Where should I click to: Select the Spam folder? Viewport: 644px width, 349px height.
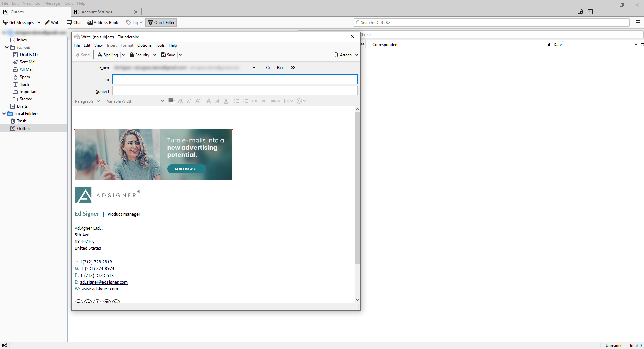(x=25, y=77)
